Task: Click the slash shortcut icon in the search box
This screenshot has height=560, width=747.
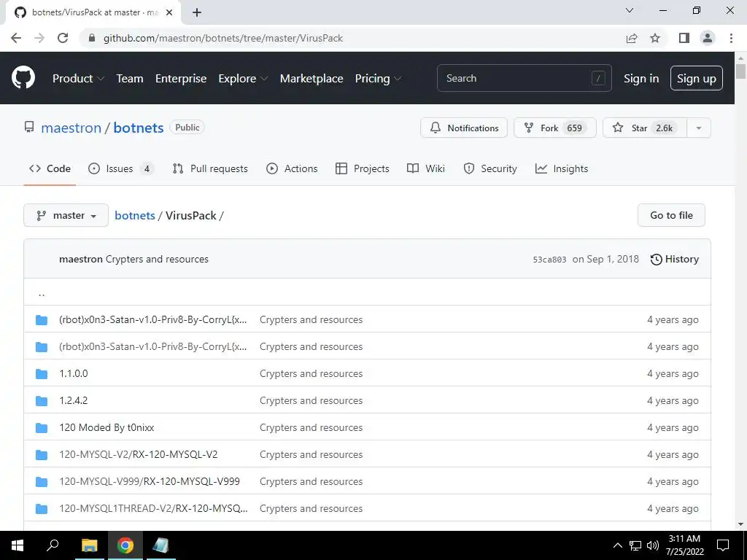Action: coord(598,78)
